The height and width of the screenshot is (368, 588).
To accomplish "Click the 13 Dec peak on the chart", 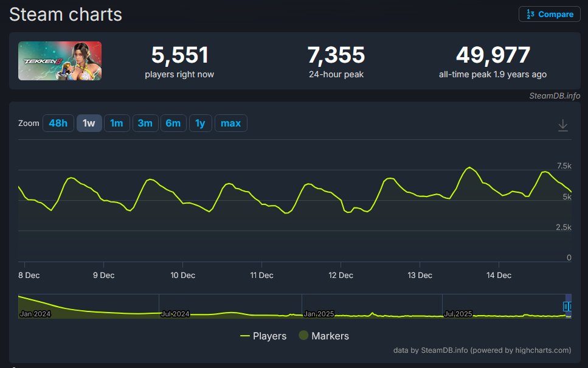I will [469, 167].
